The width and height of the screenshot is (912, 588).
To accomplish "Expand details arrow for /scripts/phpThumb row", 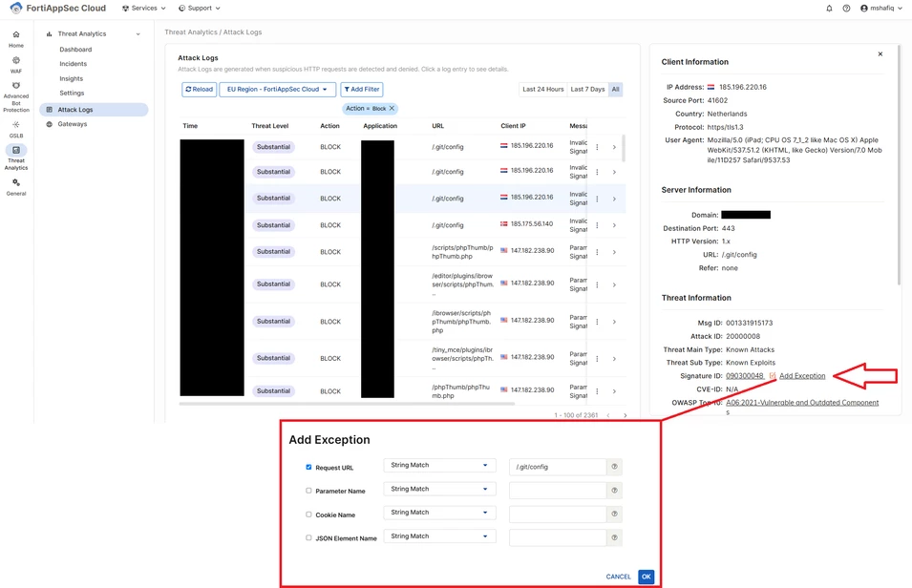I will [614, 252].
